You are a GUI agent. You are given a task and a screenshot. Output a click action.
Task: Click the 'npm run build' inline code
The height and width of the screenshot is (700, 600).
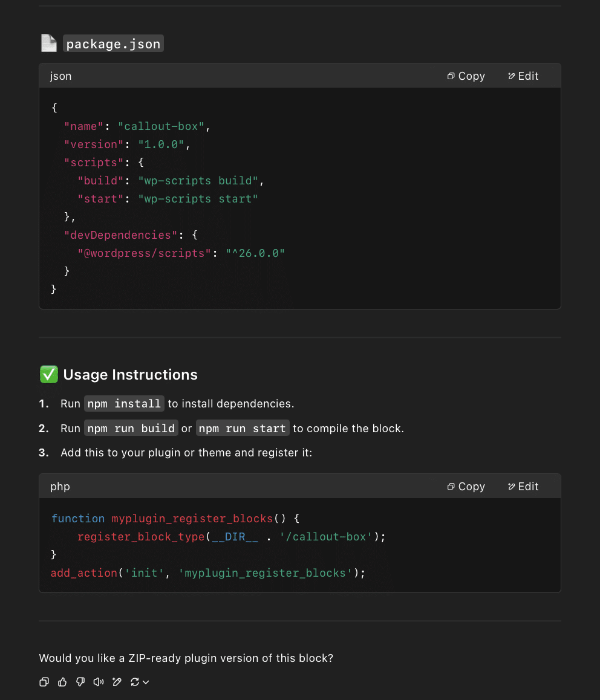click(131, 428)
